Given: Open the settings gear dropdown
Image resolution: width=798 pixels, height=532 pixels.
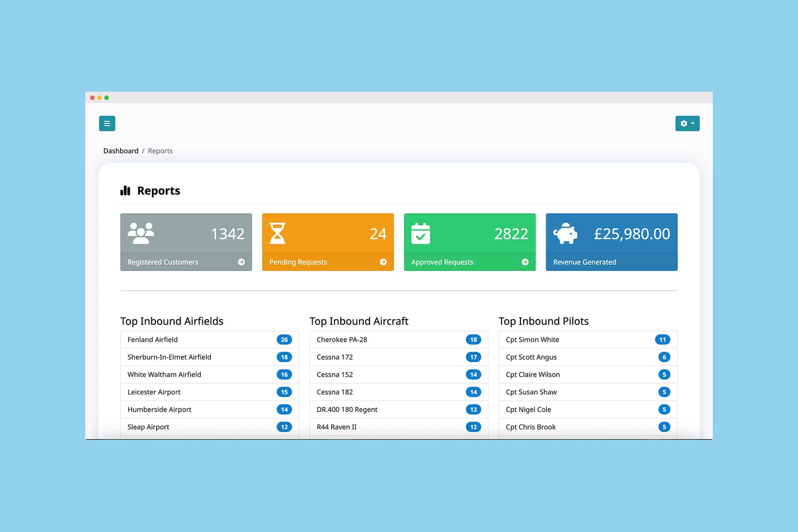Looking at the screenshot, I should click(x=687, y=123).
